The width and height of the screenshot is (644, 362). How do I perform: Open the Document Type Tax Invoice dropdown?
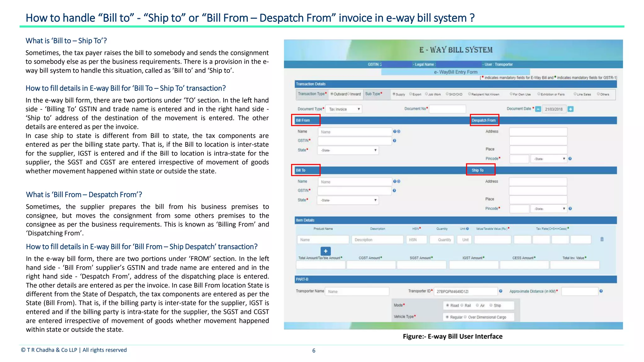point(344,109)
